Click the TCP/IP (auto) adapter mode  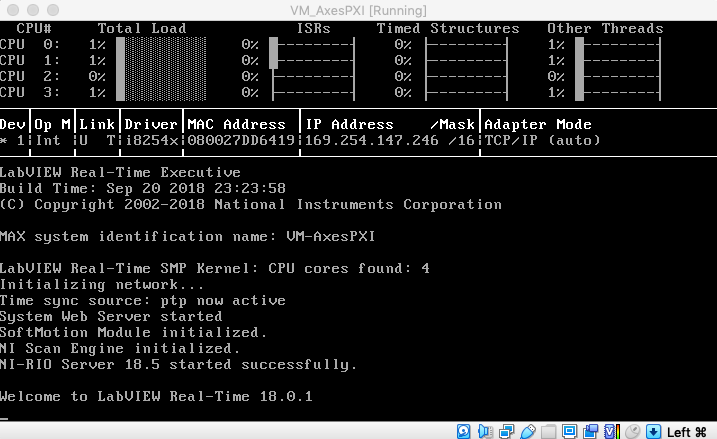(x=542, y=140)
